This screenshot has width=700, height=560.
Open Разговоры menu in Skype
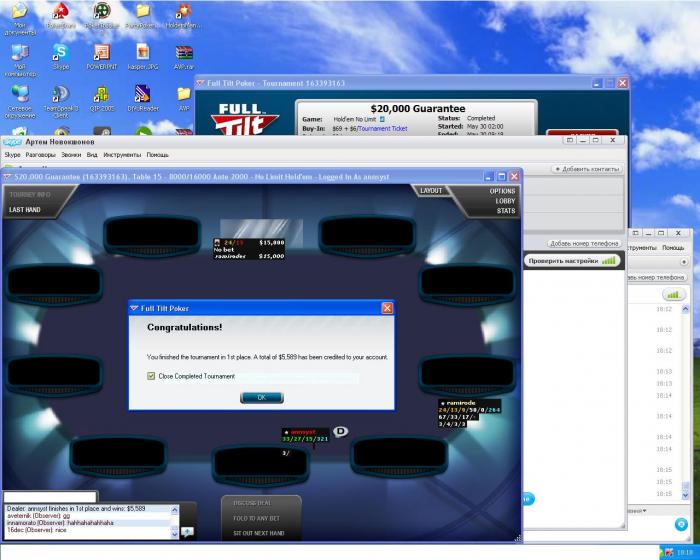[x=41, y=155]
